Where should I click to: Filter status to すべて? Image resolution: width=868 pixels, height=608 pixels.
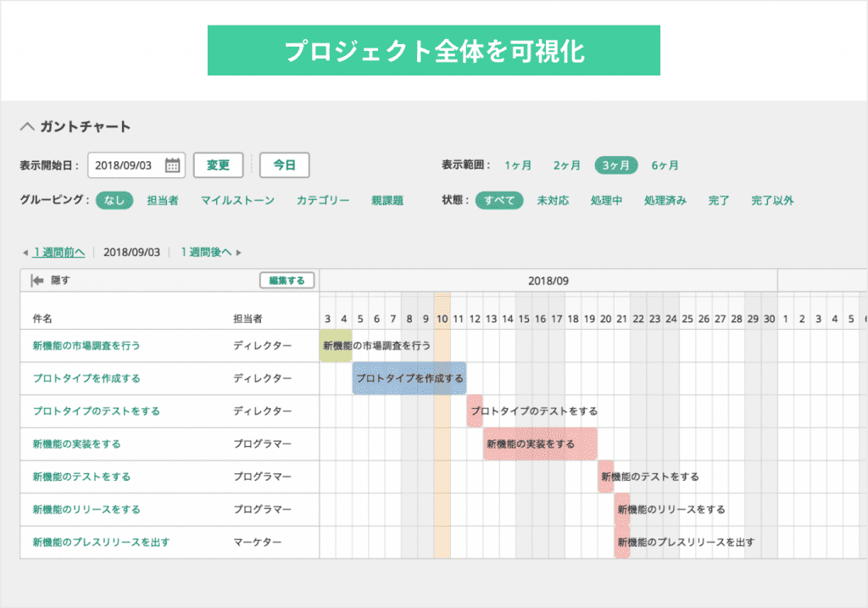499,200
